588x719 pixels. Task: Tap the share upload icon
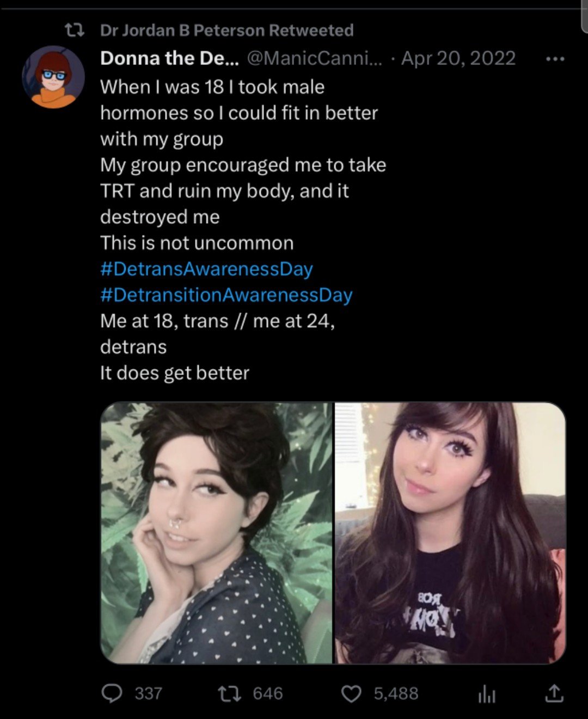[554, 693]
